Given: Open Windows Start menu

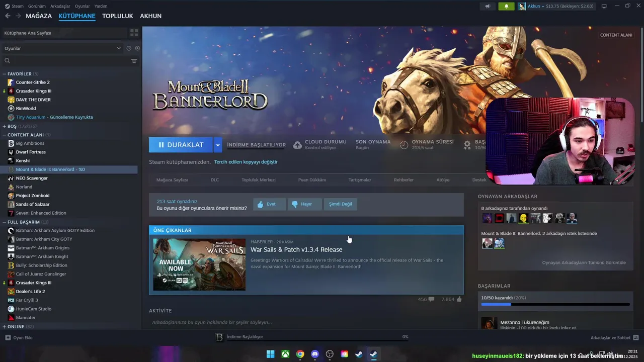Looking at the screenshot, I should click(270, 354).
